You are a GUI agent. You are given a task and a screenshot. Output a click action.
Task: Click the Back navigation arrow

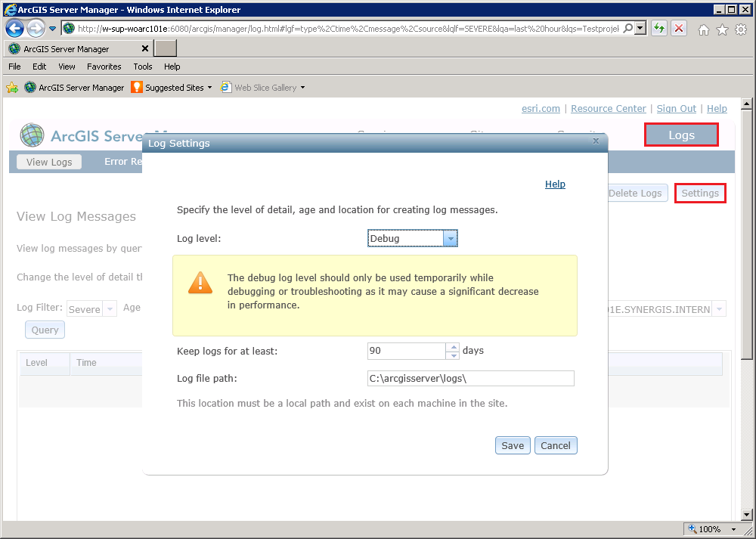[x=15, y=28]
